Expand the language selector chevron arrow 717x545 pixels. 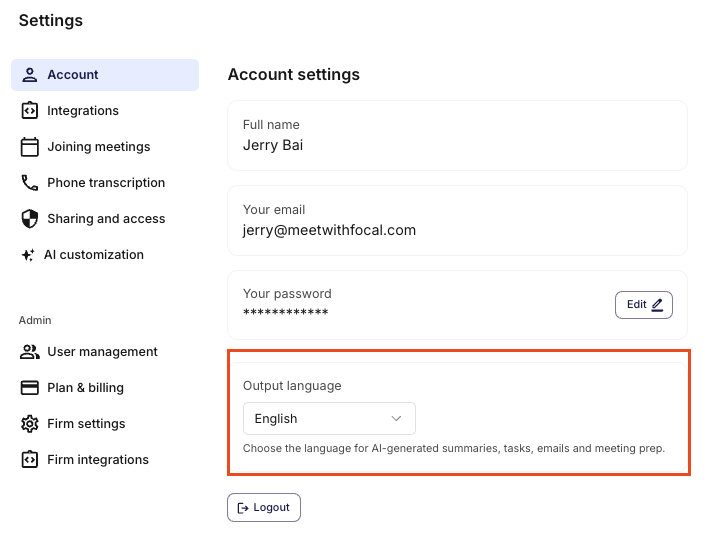click(x=396, y=419)
